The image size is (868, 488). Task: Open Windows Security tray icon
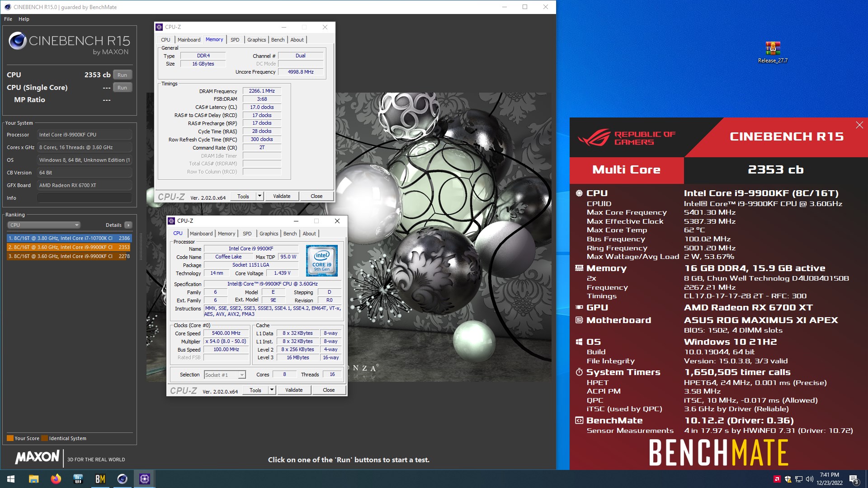(x=788, y=479)
